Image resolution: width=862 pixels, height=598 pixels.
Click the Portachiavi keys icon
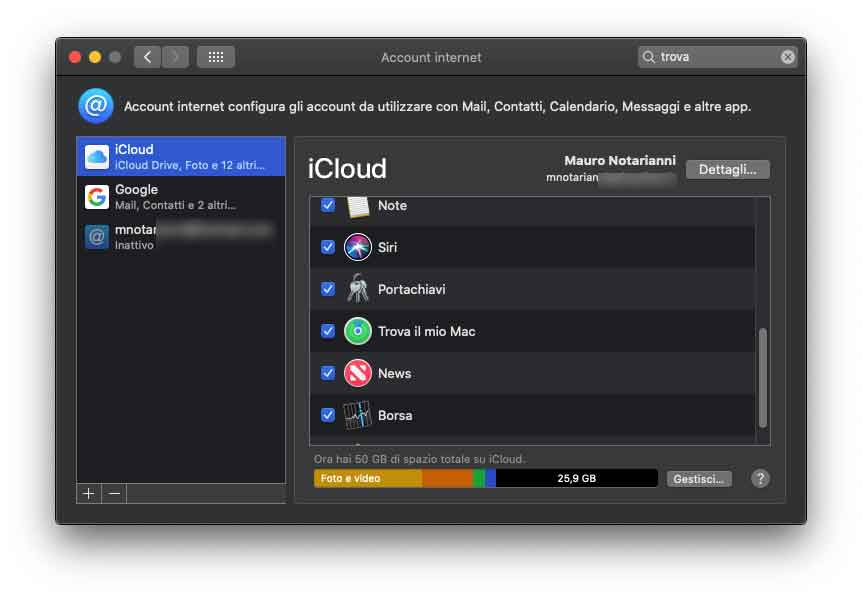pos(358,289)
